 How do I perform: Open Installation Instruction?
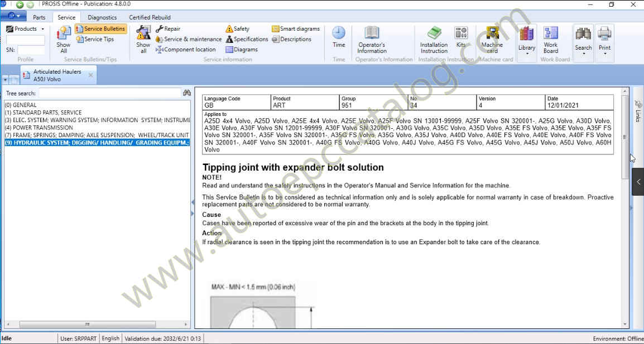434,40
